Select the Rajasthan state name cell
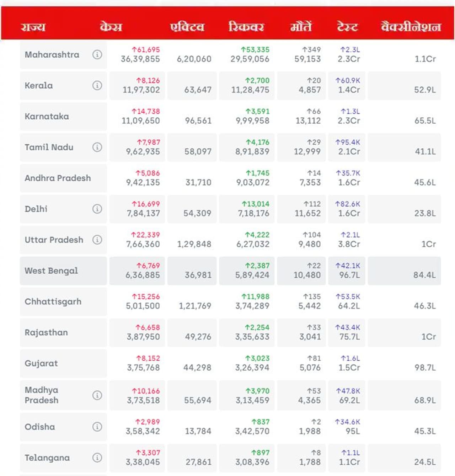The height and width of the screenshot is (476, 455). (46, 332)
